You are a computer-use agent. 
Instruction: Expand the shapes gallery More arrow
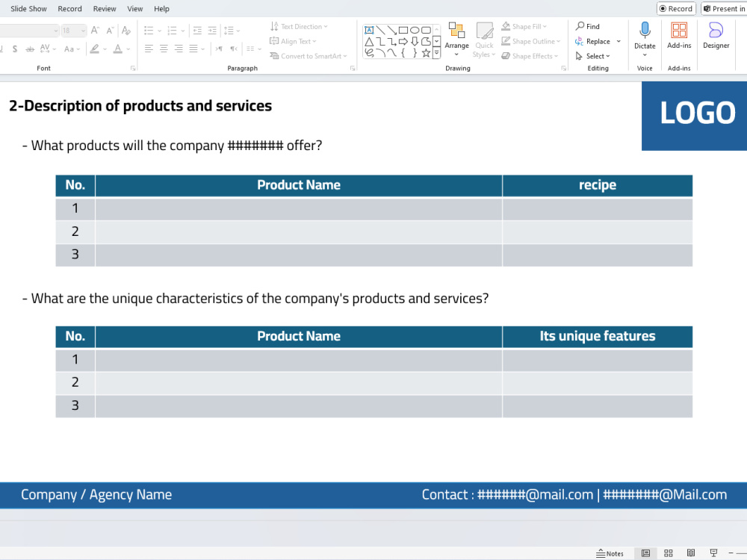pos(436,53)
